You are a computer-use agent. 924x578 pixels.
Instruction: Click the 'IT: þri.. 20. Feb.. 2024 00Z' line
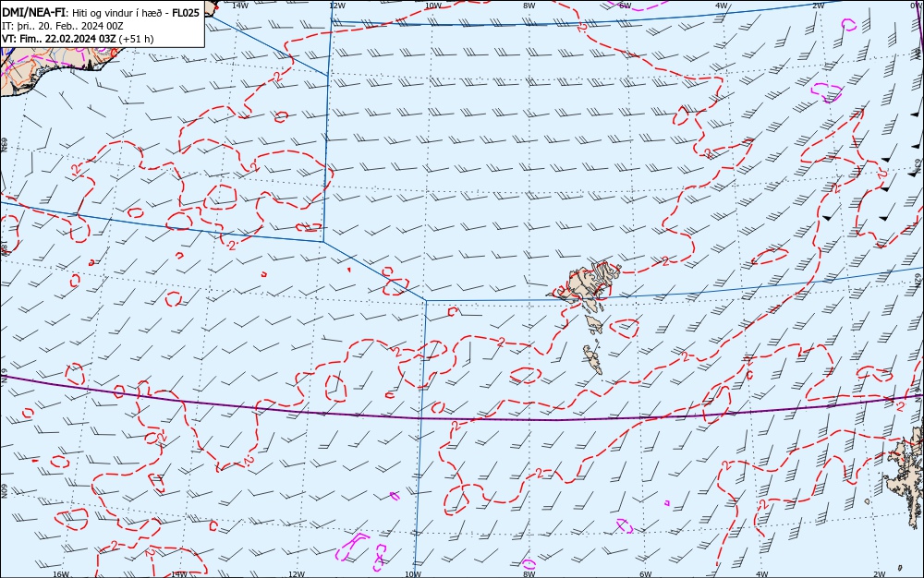tap(63, 27)
